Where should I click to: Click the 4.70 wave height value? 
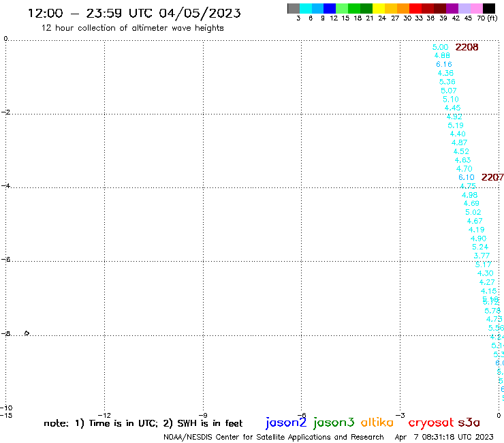(x=464, y=168)
